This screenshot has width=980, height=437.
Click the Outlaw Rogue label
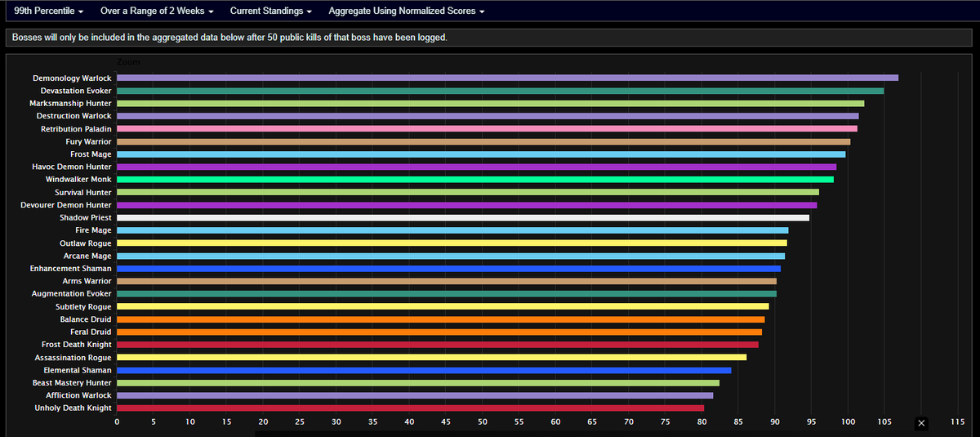85,243
